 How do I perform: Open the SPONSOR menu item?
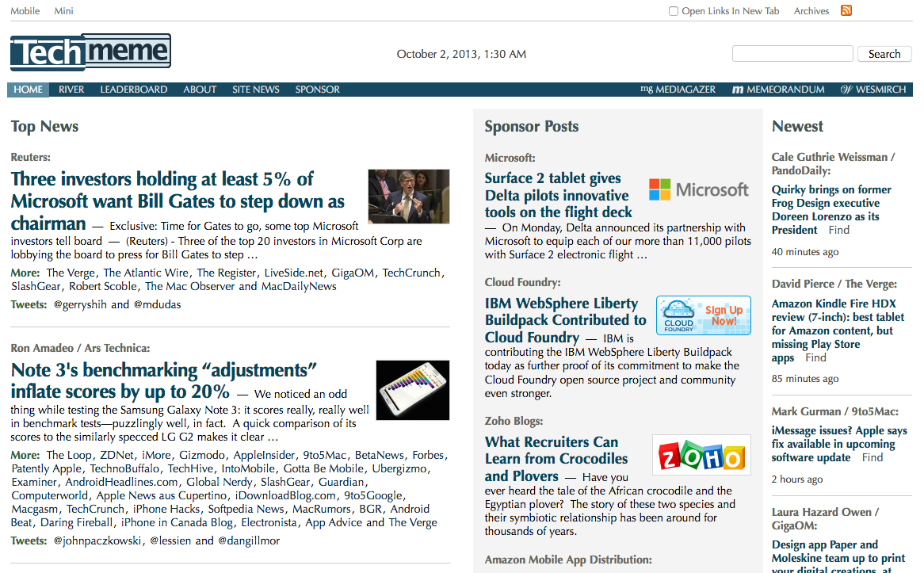coord(317,89)
